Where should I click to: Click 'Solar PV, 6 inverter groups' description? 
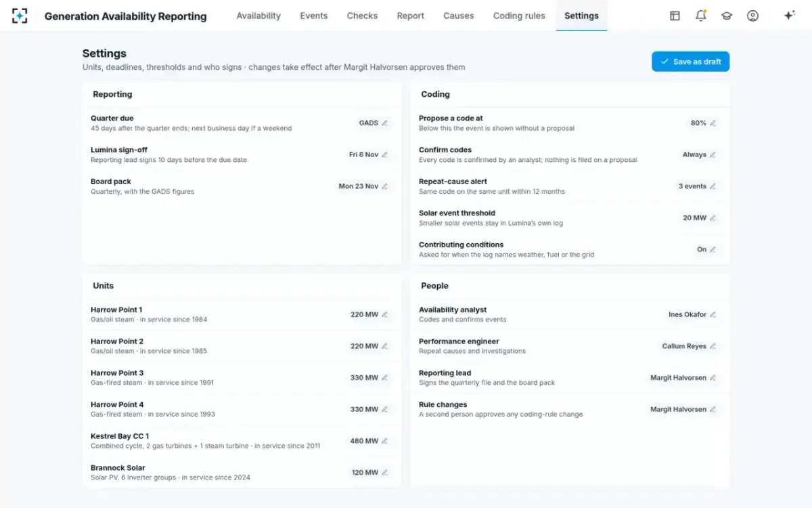pyautogui.click(x=171, y=478)
